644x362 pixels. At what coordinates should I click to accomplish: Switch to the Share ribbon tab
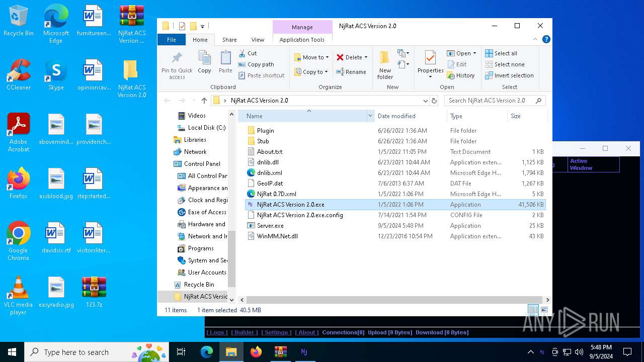coord(229,40)
